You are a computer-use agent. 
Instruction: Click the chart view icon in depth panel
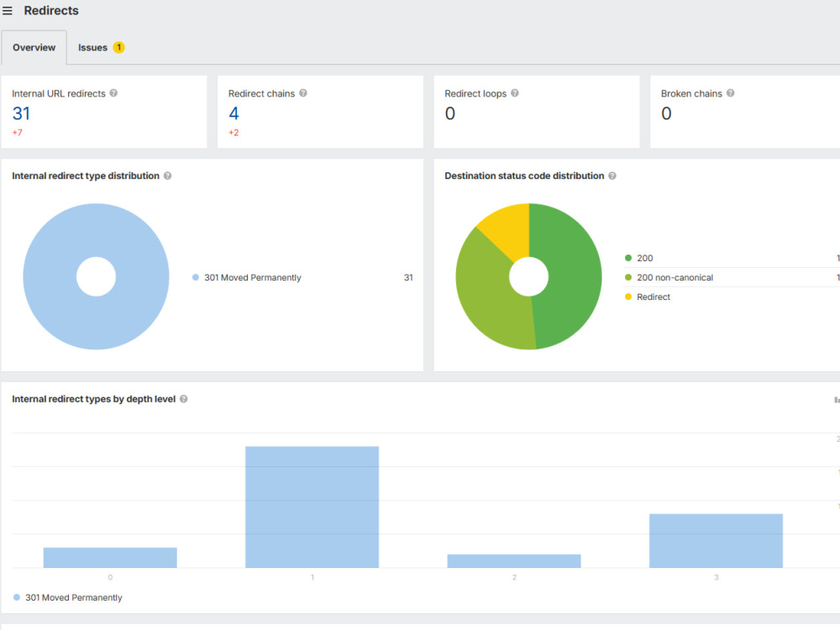tap(837, 400)
